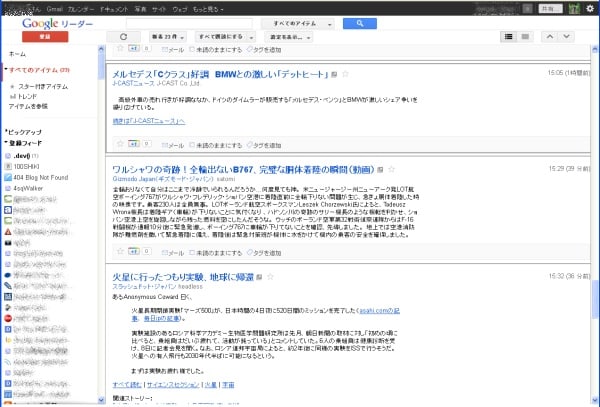The image size is (600, 407).
Task: Click +1 button in ワルシャワ article footer
Action: [134, 251]
